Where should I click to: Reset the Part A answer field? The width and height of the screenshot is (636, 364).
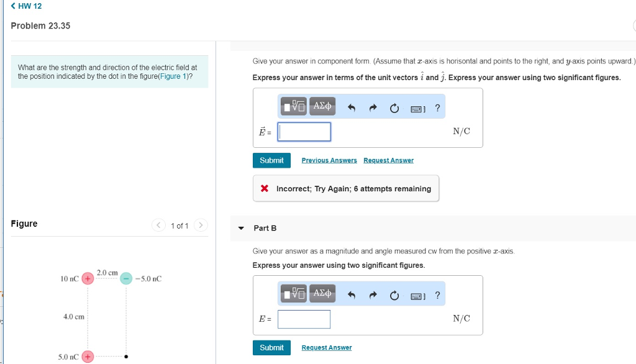point(394,108)
